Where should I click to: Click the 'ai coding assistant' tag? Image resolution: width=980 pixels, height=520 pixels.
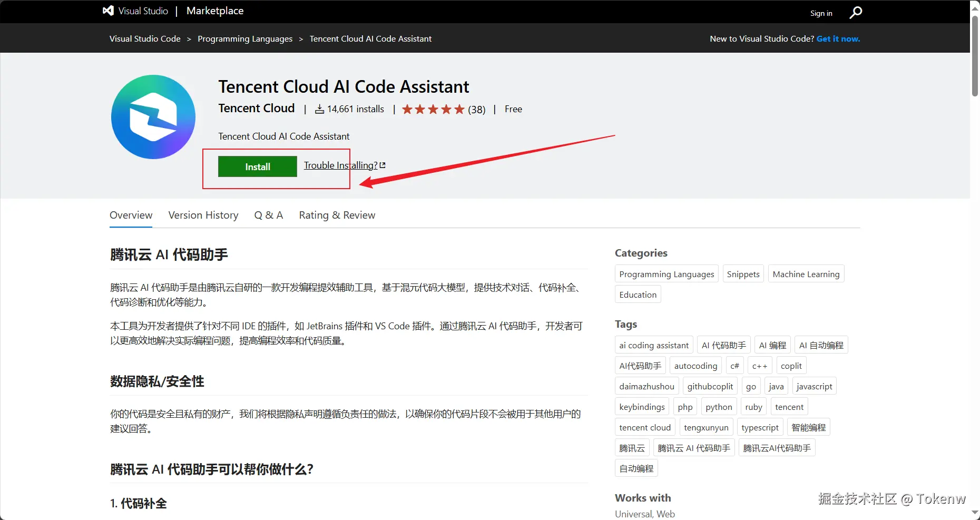(654, 345)
